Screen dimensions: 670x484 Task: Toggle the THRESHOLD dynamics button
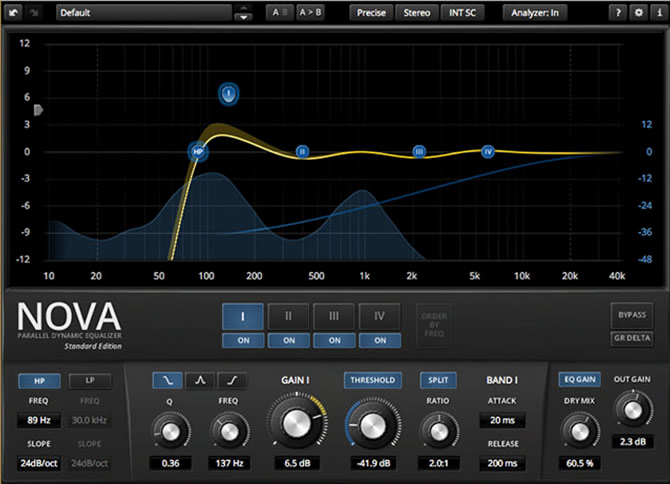[x=373, y=380]
